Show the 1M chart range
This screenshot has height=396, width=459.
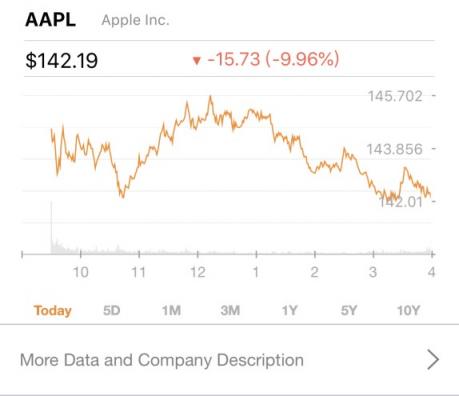(x=171, y=310)
